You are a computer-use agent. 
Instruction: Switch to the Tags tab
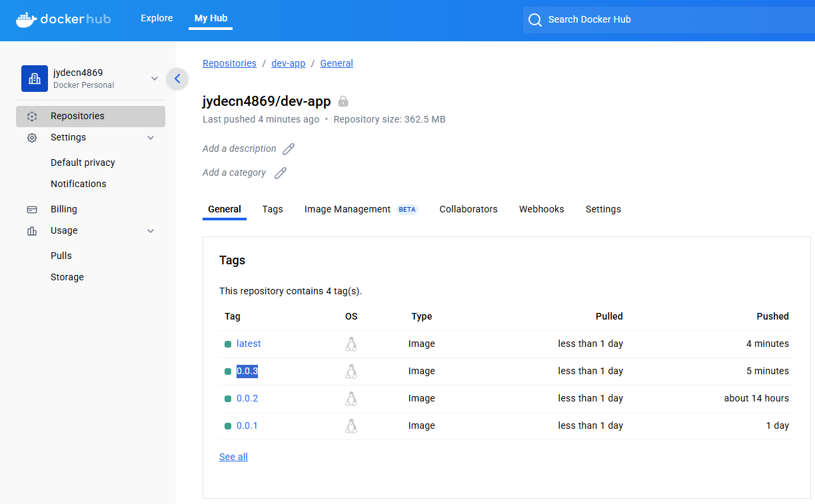pos(273,209)
